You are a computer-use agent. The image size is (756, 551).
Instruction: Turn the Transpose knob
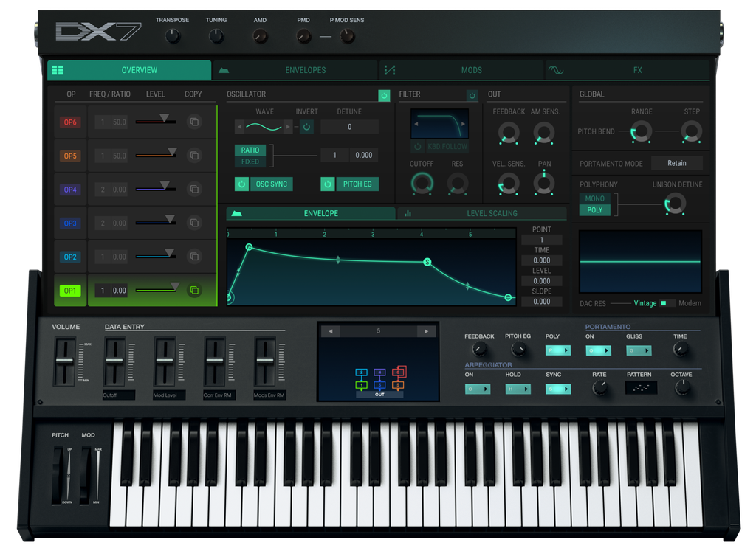pos(173,36)
